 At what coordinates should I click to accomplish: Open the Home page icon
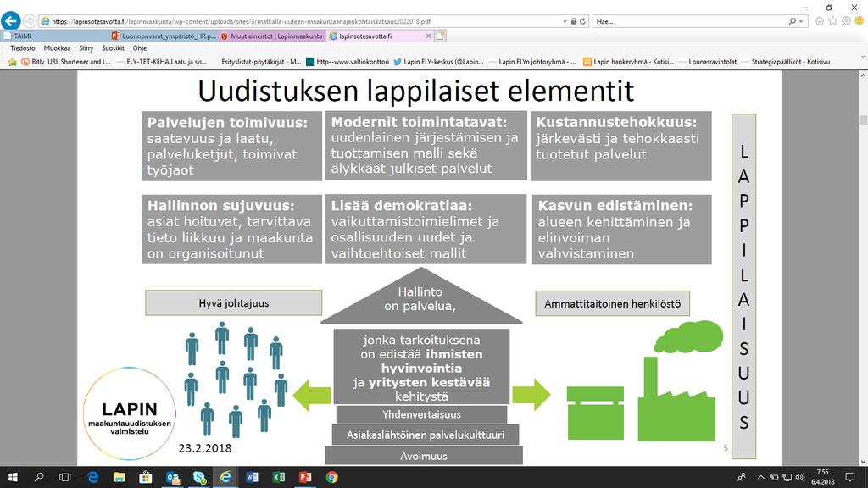click(x=820, y=21)
